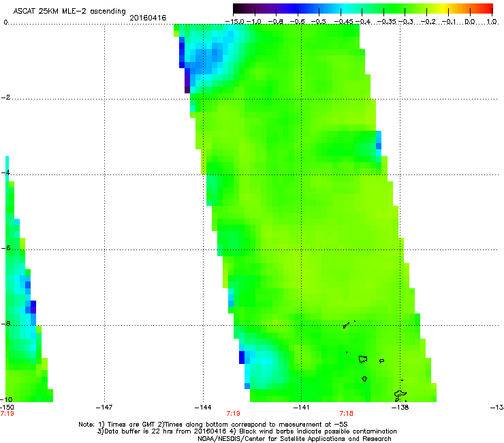Click the color bar label -0.1
Viewport: 504px width, 443px height.
tap(449, 22)
